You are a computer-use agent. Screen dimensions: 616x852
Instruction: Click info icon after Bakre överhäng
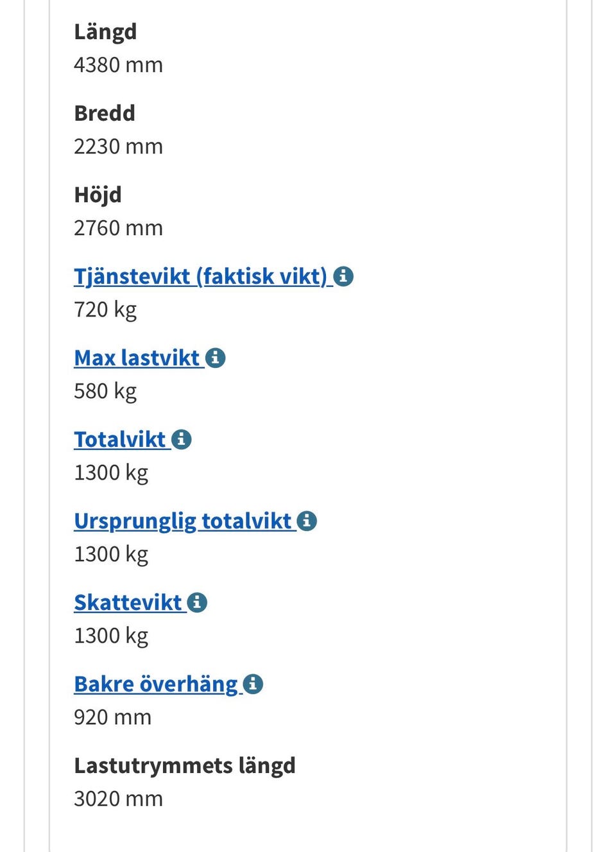[x=253, y=684]
